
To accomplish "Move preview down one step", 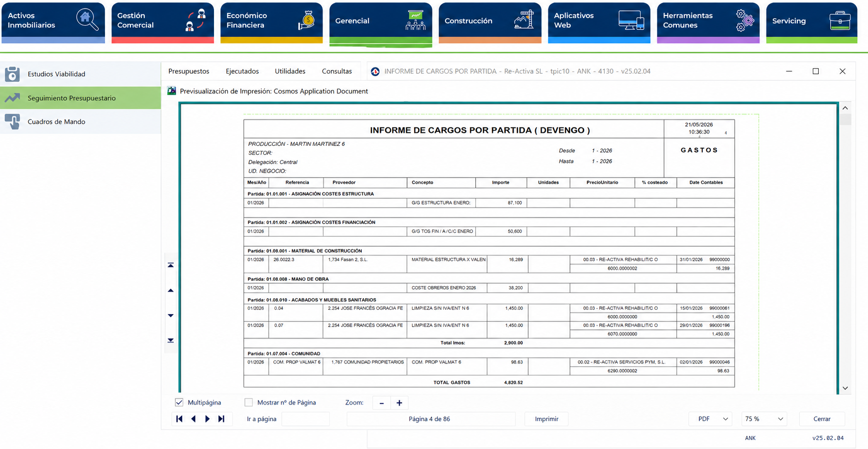I will tap(171, 315).
